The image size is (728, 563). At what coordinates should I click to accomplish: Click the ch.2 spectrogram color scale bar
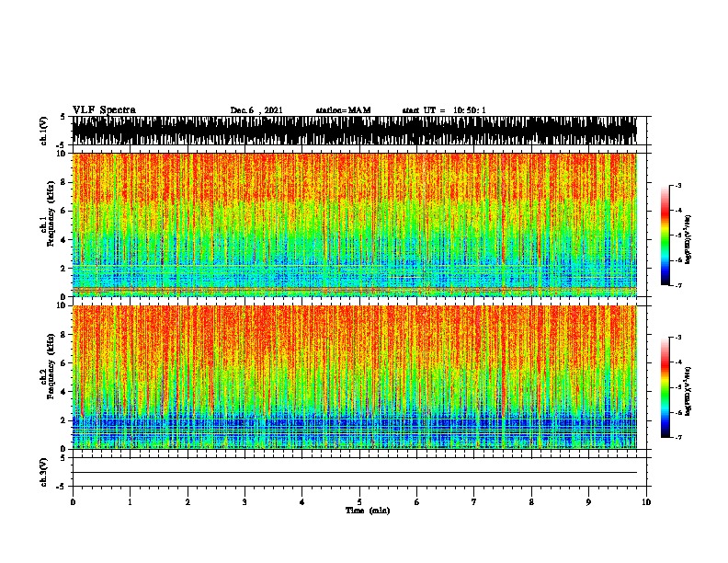tap(665, 387)
